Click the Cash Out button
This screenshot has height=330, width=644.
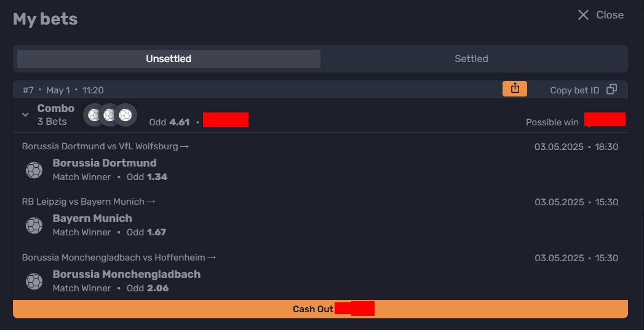(320, 309)
